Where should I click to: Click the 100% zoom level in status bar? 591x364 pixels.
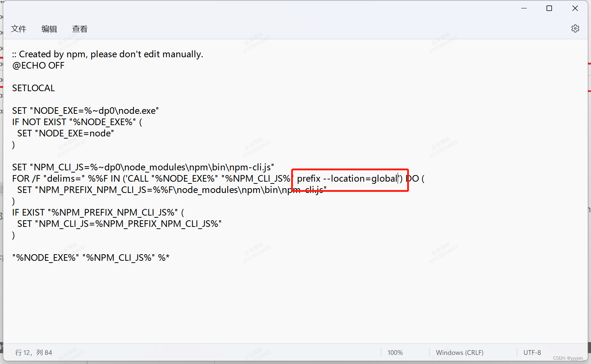point(395,352)
